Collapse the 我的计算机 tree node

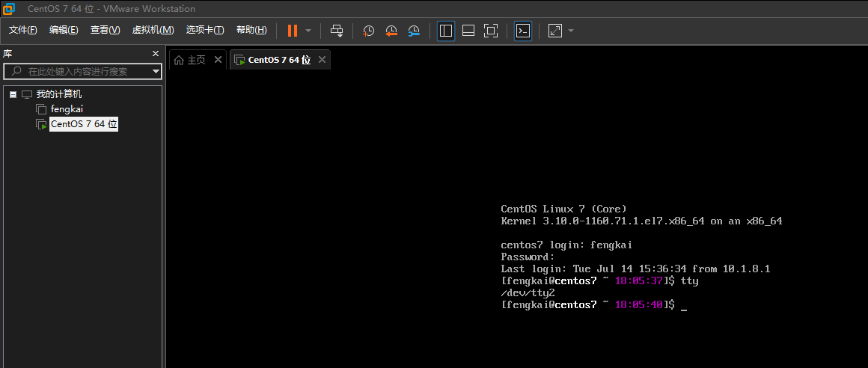(x=13, y=95)
